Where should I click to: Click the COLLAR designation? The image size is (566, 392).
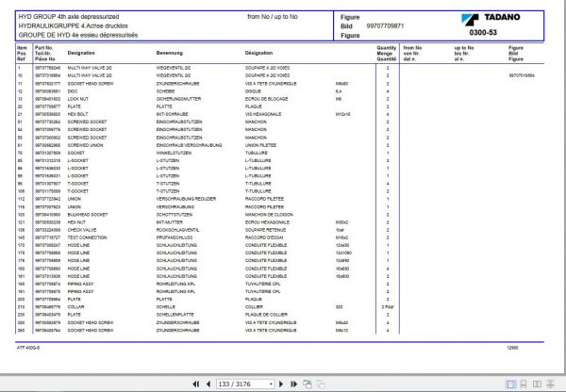pos(75,307)
